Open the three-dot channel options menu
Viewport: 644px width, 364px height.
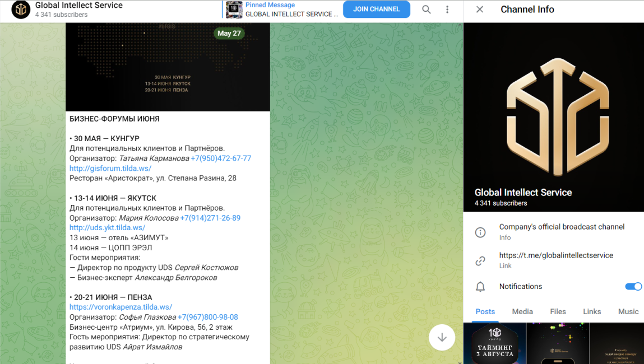click(x=447, y=10)
